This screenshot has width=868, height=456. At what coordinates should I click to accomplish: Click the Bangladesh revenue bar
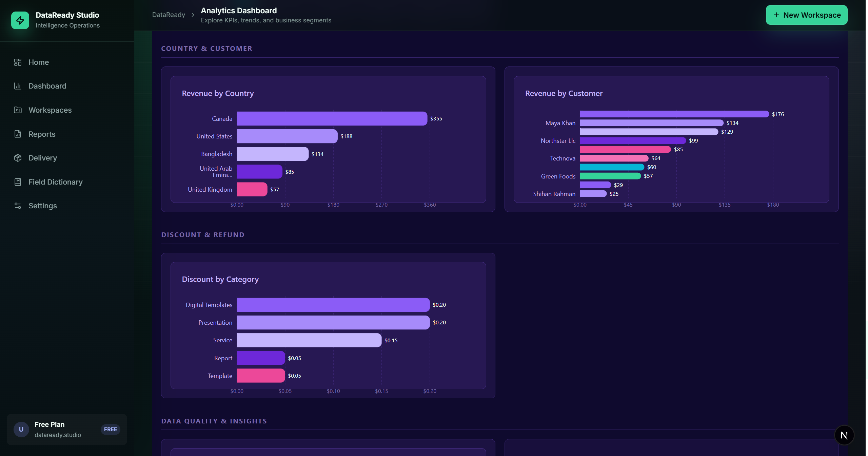click(273, 154)
